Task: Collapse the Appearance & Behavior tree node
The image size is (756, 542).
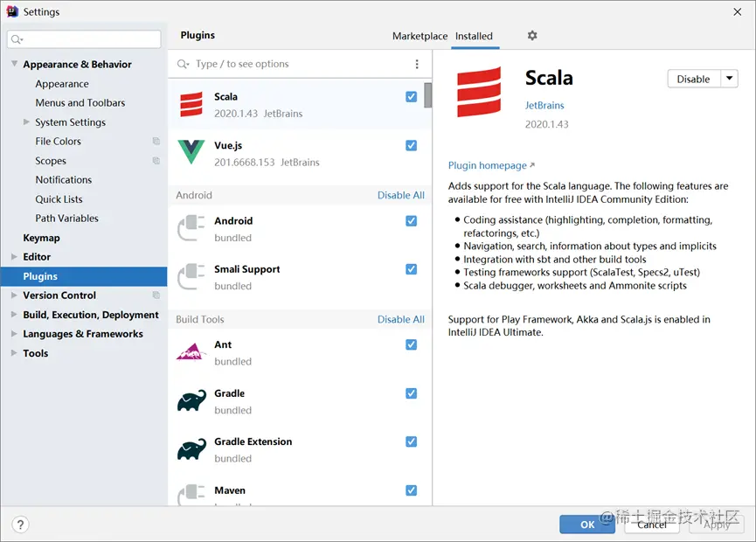Action: 15,64
